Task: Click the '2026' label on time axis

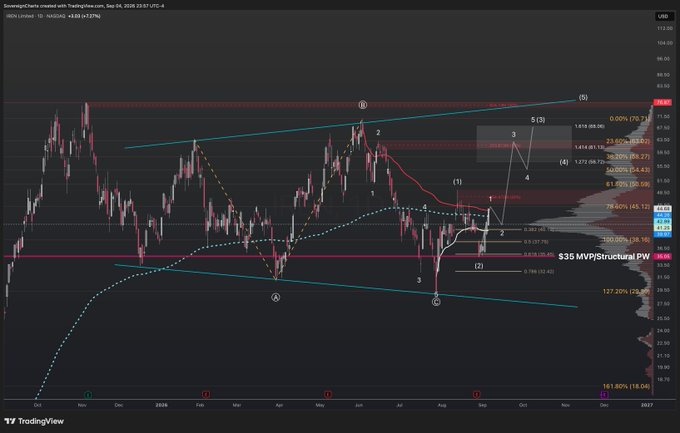Action: tap(161, 405)
